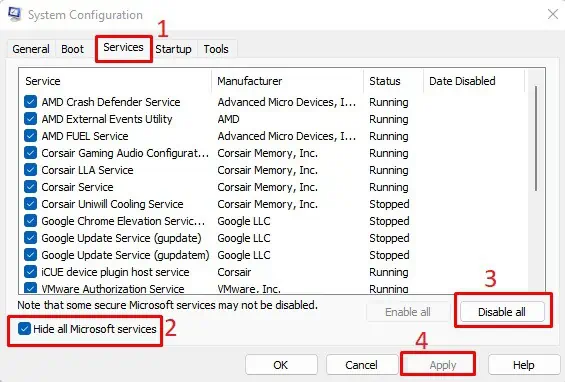
Task: Select Google Update Service (gupdate) name
Action: [x=121, y=238]
